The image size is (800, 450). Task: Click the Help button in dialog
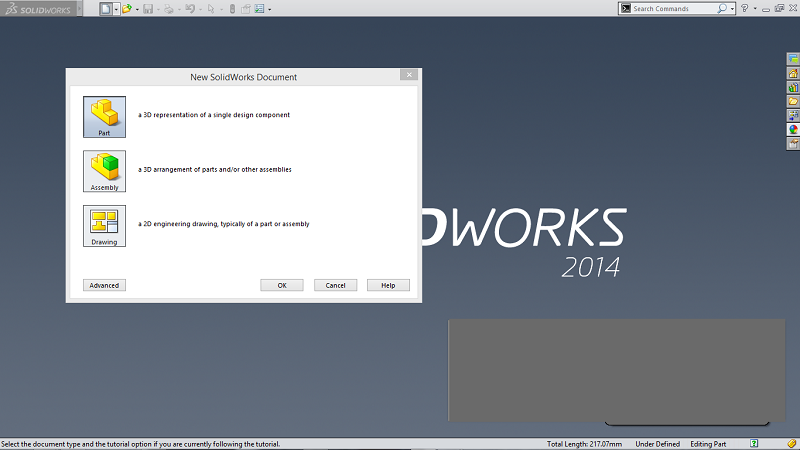point(388,285)
